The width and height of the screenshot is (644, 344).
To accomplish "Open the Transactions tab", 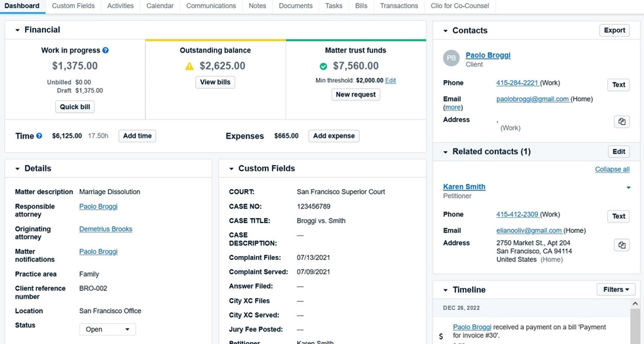I will (399, 6).
